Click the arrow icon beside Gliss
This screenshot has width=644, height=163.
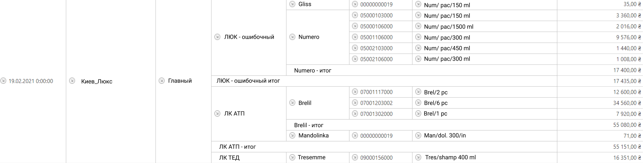292,4
